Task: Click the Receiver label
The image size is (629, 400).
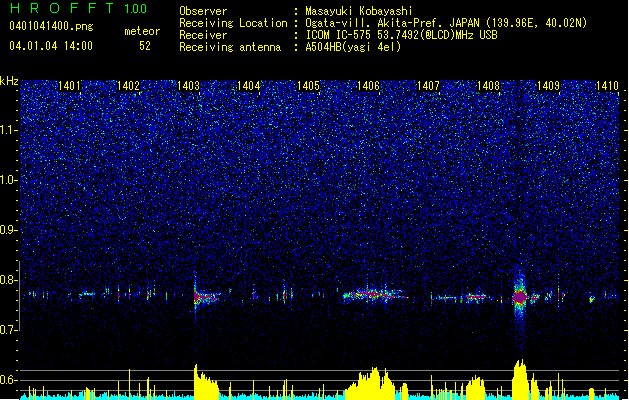Action: 203,35
